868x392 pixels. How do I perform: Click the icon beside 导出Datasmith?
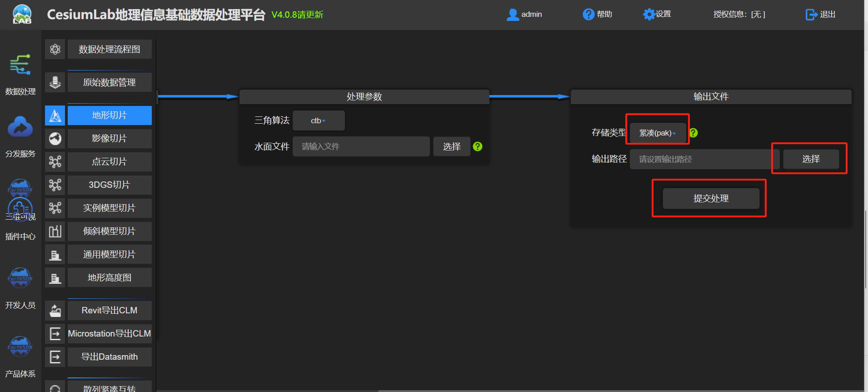(55, 357)
